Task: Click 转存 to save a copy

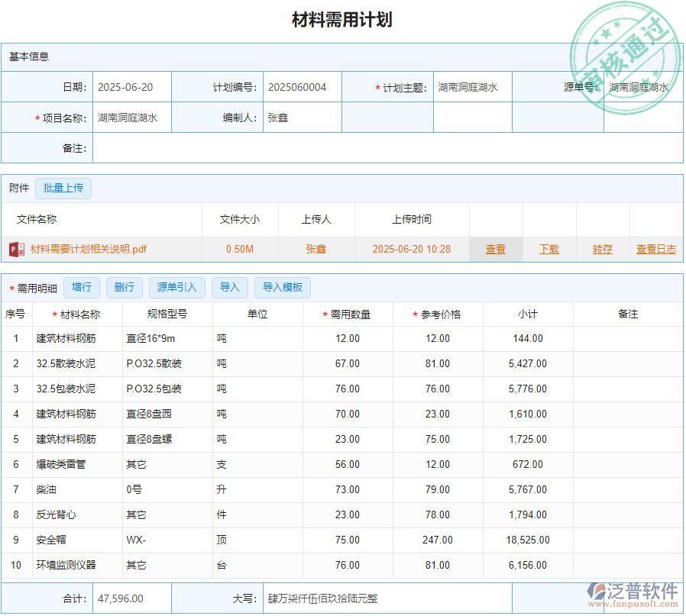Action: (601, 249)
